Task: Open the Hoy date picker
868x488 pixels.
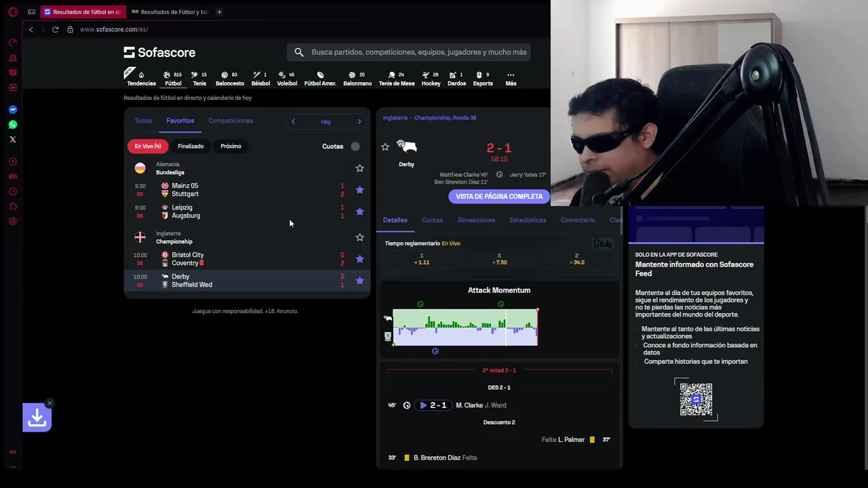Action: coord(326,122)
